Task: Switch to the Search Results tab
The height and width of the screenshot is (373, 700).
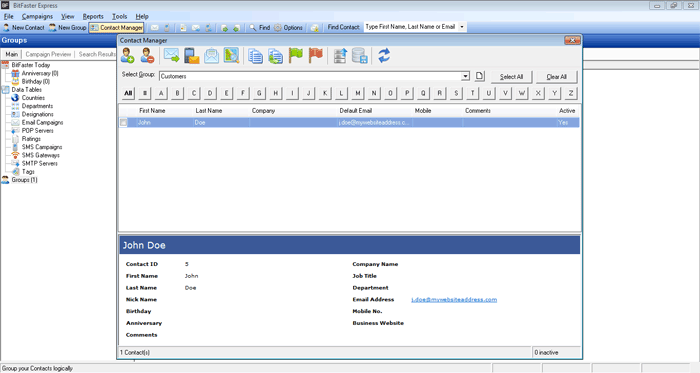Action: click(97, 54)
